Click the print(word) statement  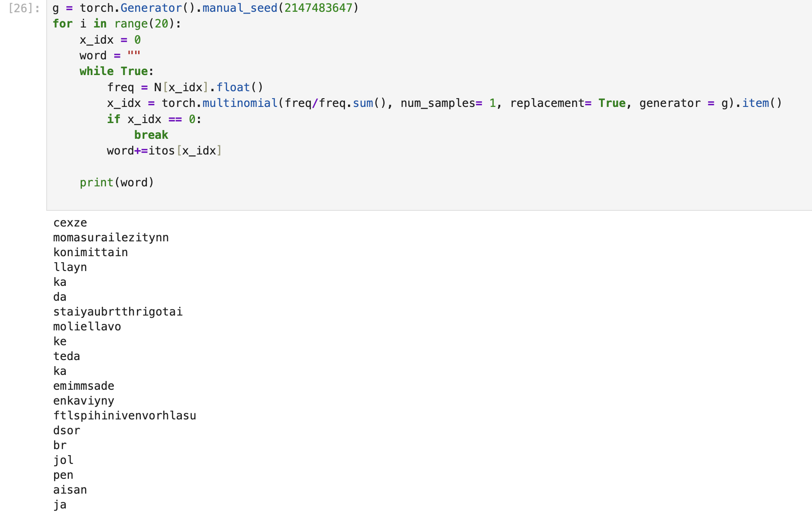[x=116, y=183]
